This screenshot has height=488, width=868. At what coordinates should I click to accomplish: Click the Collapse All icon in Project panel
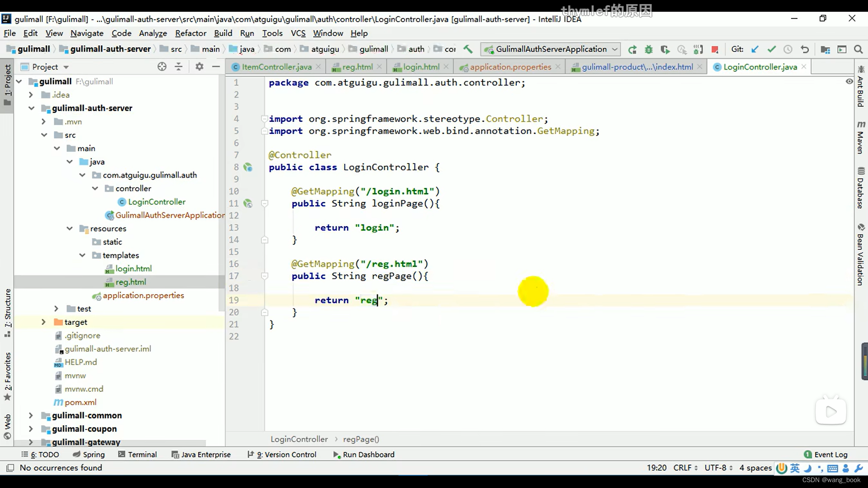click(179, 66)
